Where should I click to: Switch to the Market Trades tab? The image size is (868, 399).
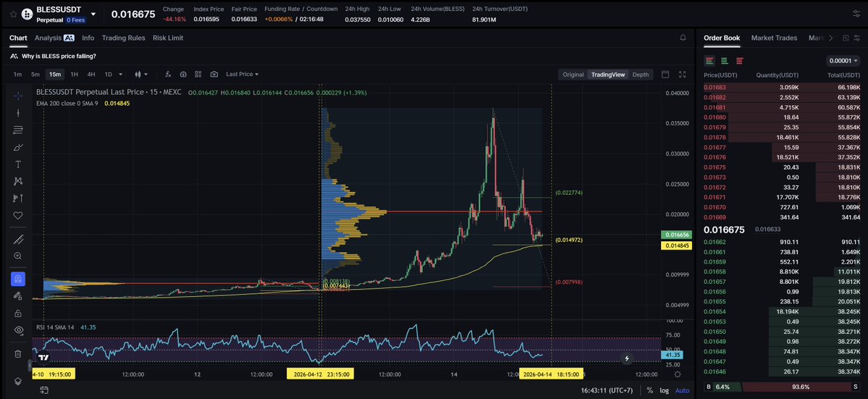coord(774,38)
